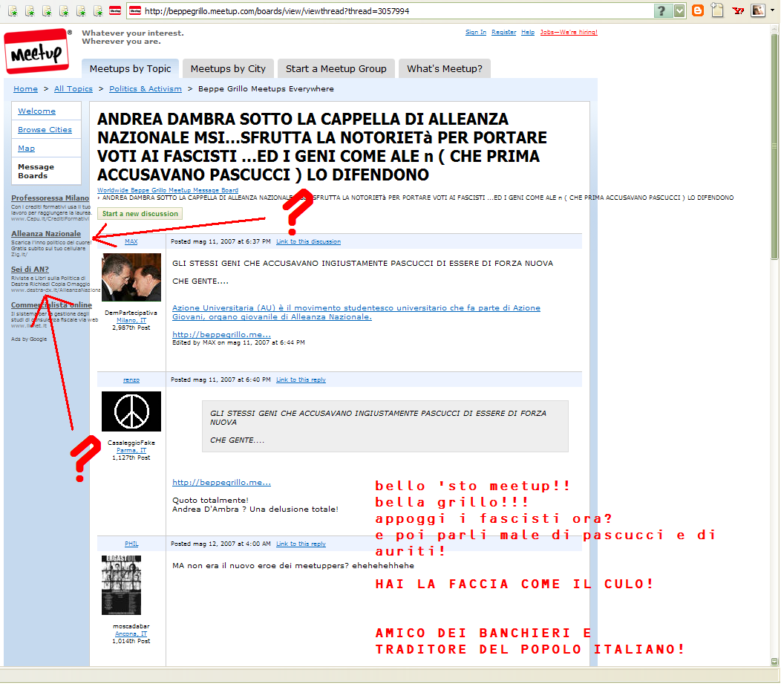Click the Sign In link
The width and height of the screenshot is (784, 687).
(x=475, y=32)
